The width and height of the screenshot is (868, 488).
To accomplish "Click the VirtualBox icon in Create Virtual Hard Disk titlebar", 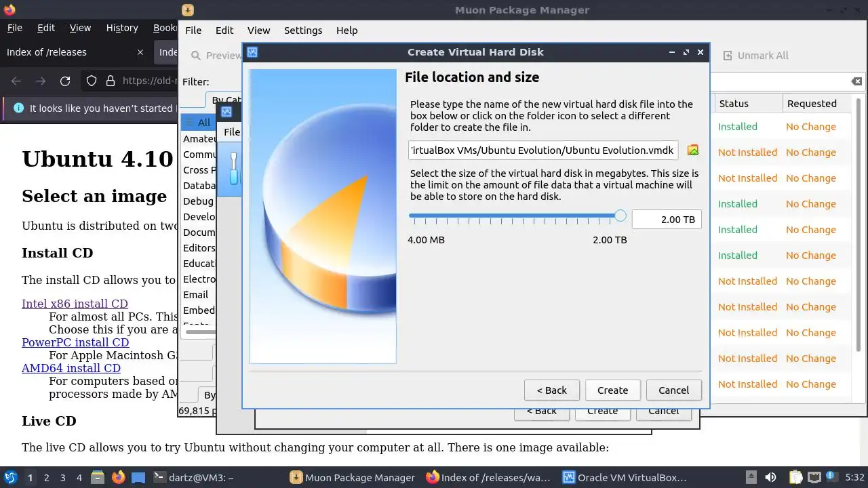I will pos(252,52).
